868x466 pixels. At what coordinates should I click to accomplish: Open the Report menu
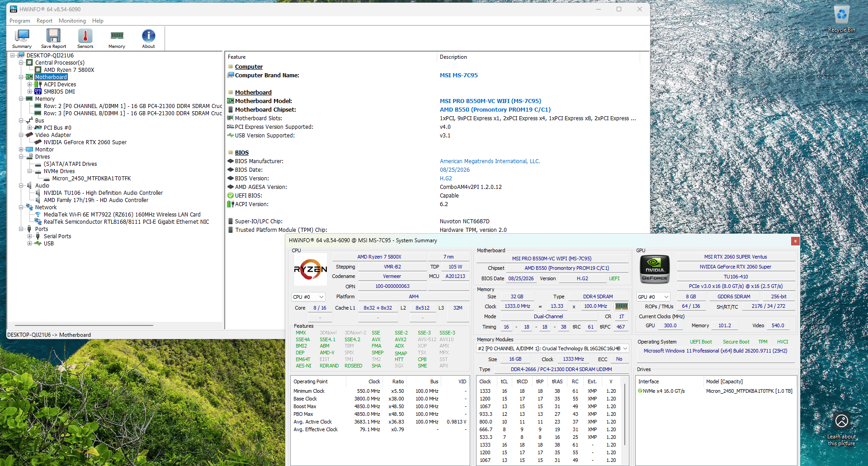[44, 21]
